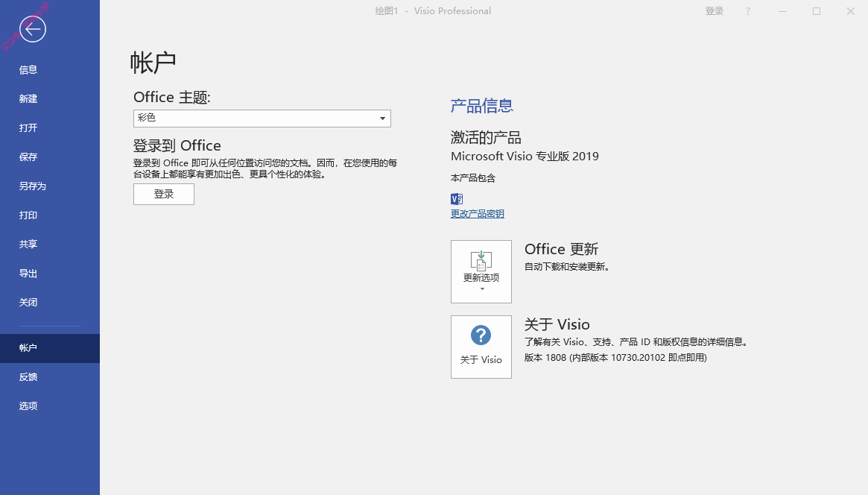Go back using the circled arrow
868x495 pixels.
pyautogui.click(x=33, y=29)
